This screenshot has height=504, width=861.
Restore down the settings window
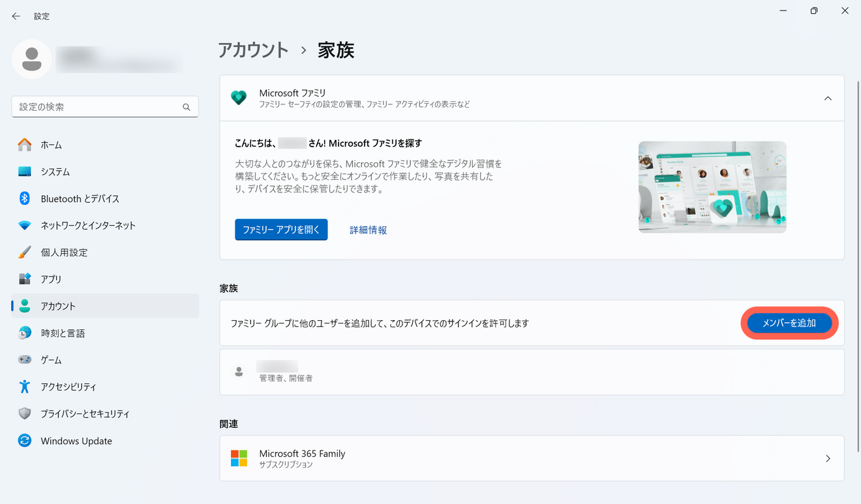[x=814, y=11]
